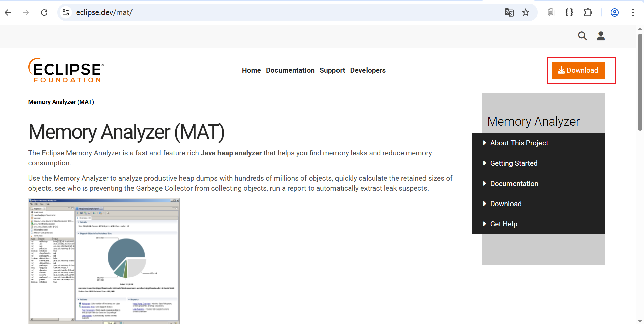
Task: Click the Eclipse Foundation logo
Action: [x=66, y=70]
